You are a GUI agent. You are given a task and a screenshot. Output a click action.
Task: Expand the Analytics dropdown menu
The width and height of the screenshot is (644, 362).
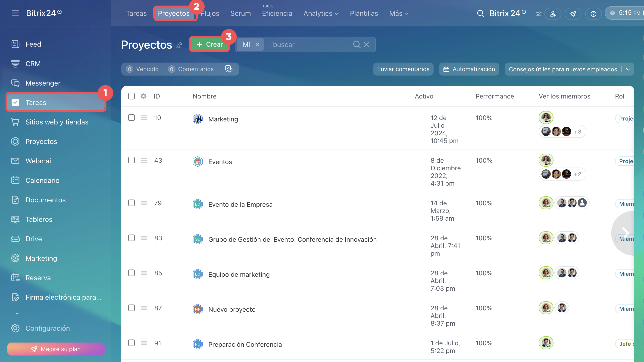click(x=321, y=13)
